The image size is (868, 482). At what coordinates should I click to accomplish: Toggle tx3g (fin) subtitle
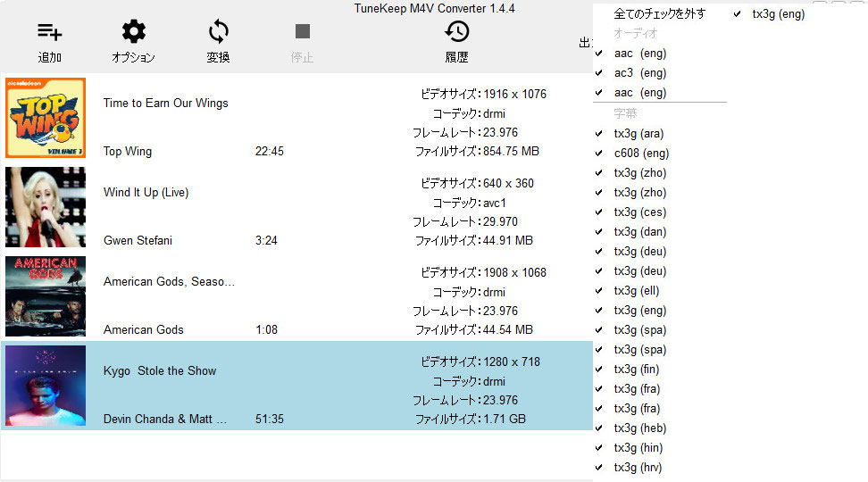[x=636, y=370]
